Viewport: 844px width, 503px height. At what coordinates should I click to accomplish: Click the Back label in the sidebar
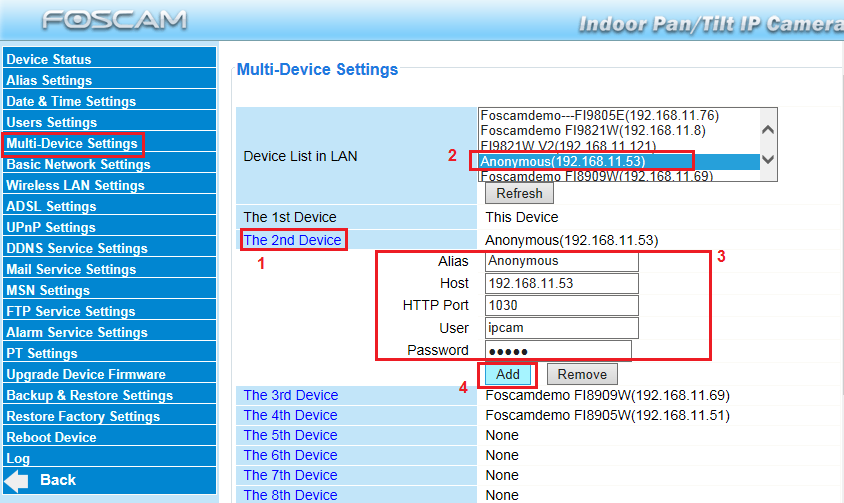pos(58,480)
